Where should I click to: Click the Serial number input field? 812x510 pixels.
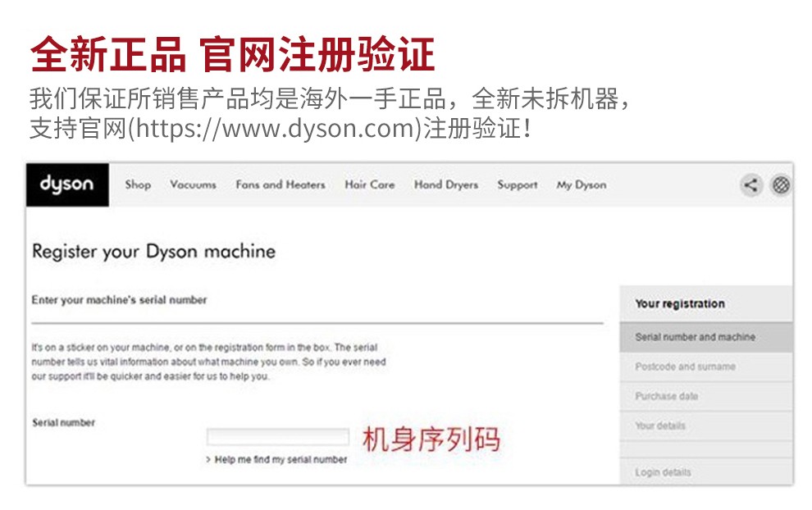pos(278,436)
